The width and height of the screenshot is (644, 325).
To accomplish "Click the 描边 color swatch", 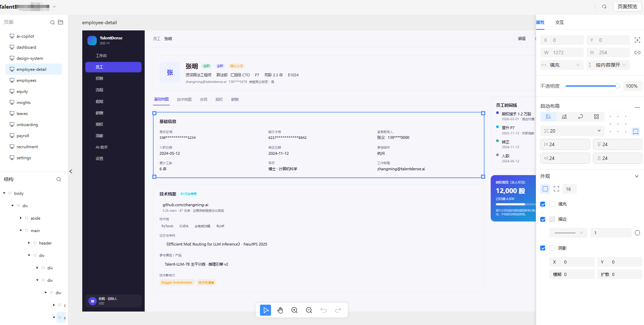I will click(552, 219).
